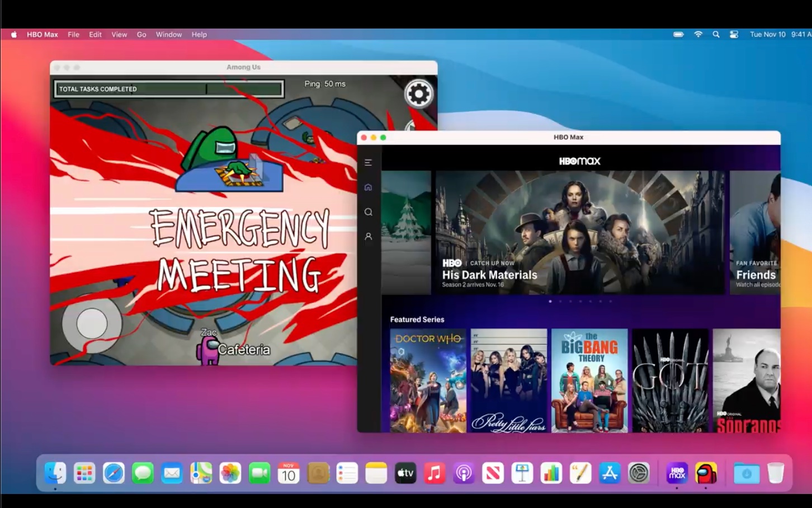Open the Window menu
The image size is (812, 508).
(169, 34)
